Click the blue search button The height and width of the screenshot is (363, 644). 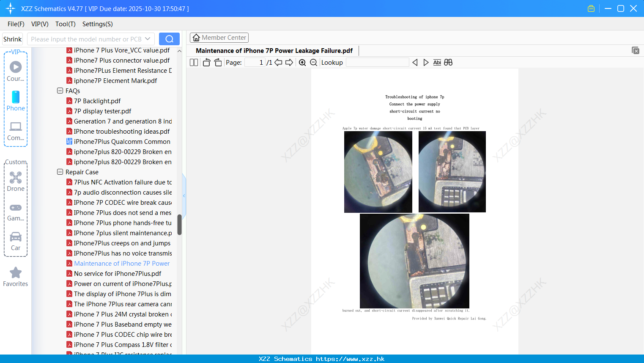(x=169, y=39)
